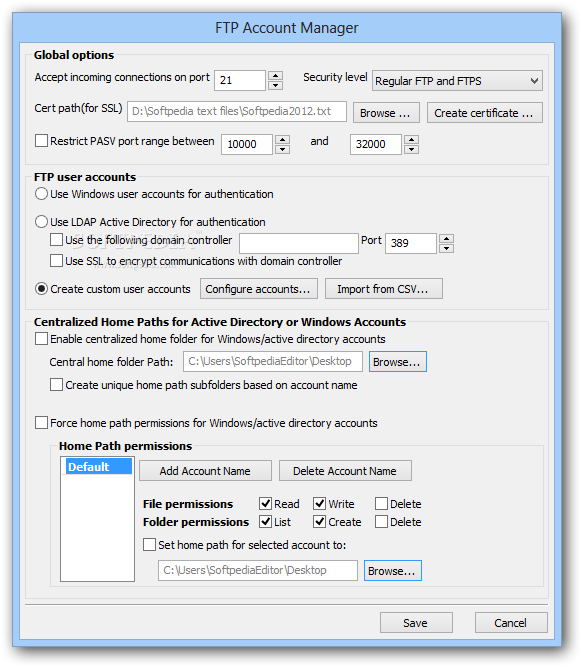
Task: Open the Security level dropdown
Action: [x=457, y=81]
